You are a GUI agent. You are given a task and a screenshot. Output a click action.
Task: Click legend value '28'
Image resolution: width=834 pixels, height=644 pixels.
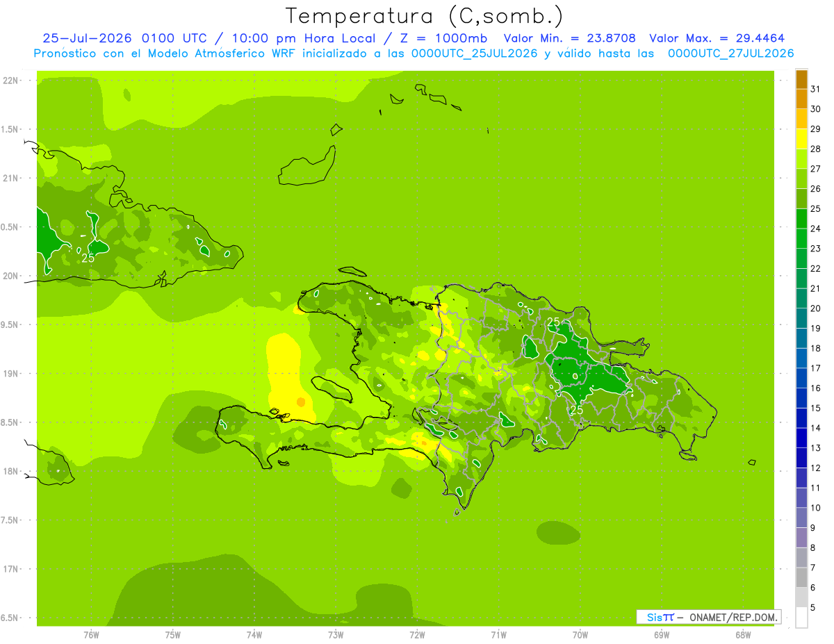(x=816, y=149)
